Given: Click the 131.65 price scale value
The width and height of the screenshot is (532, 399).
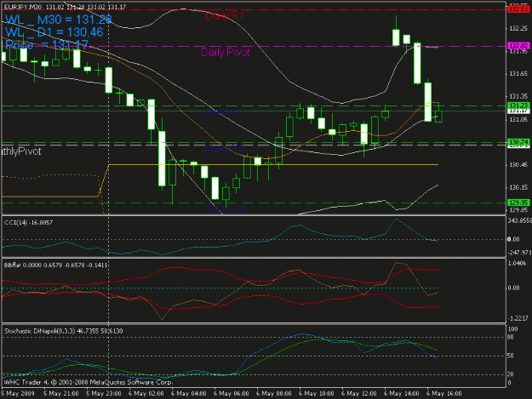Looking at the screenshot, I should pos(518,73).
